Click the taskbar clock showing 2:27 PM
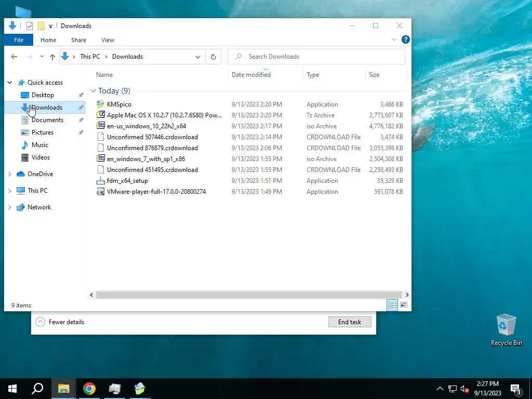Image resolution: width=532 pixels, height=399 pixels. point(487,389)
